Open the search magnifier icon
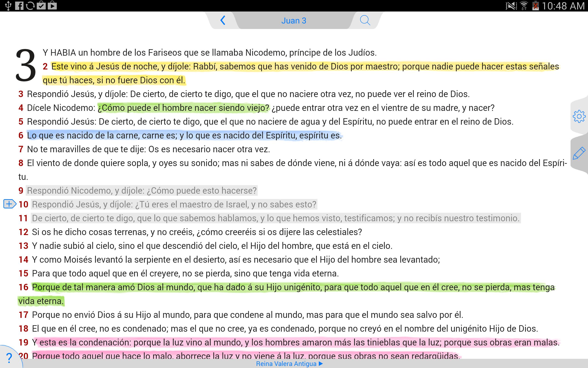The image size is (588, 368). (x=365, y=20)
